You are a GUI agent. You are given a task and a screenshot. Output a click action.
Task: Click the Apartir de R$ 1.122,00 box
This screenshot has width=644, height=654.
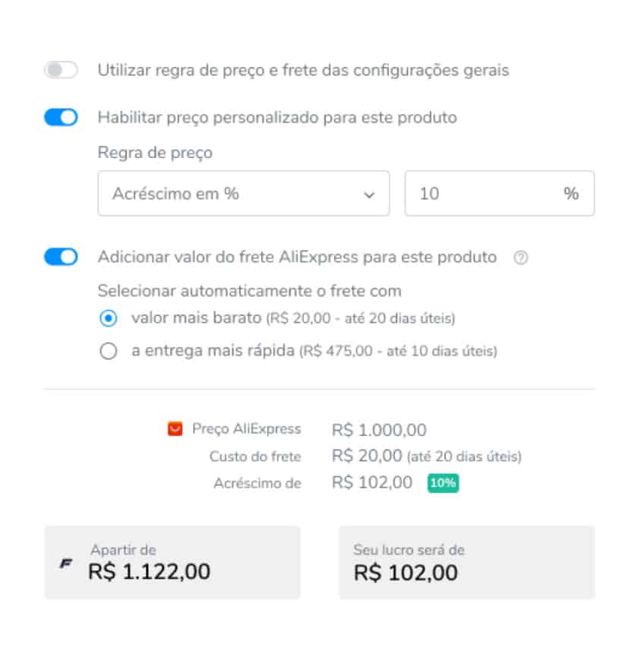[172, 562]
